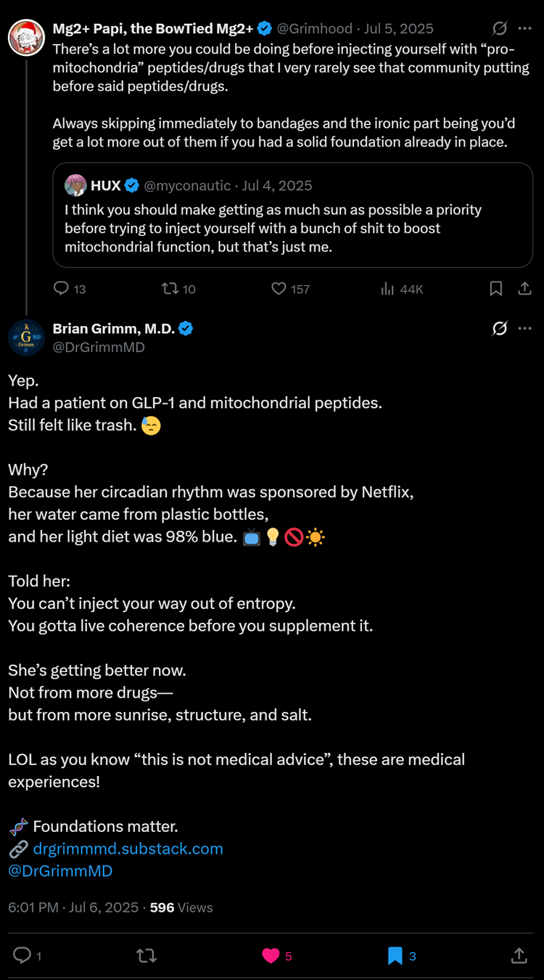
Task: View analytics showing 44K views
Action: tap(388, 289)
